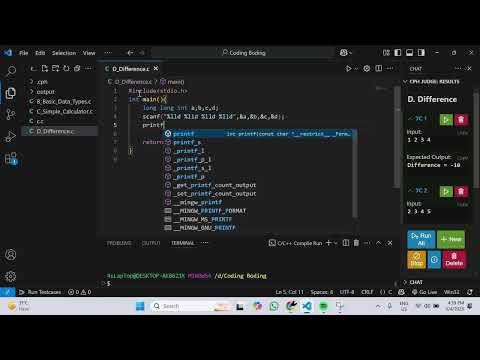Screen dimensions: 480x360
Task: Click New File icon in Explorer
Action: 45,69
